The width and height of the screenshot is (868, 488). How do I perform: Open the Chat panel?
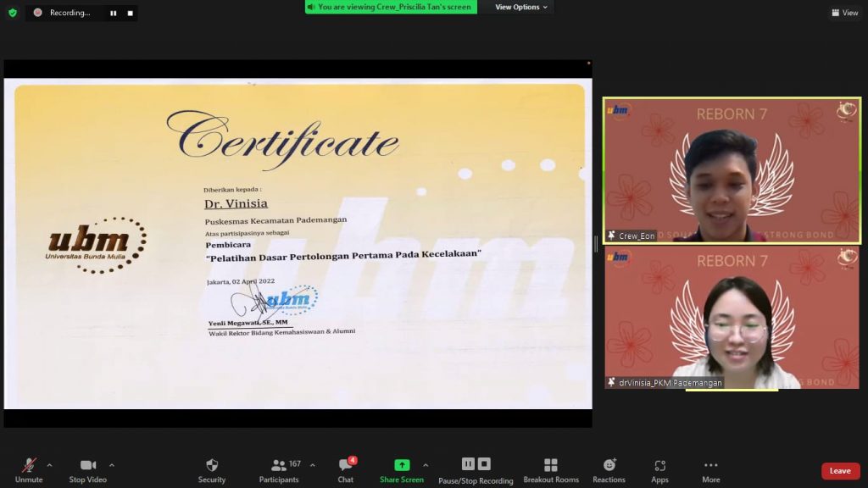346,471
